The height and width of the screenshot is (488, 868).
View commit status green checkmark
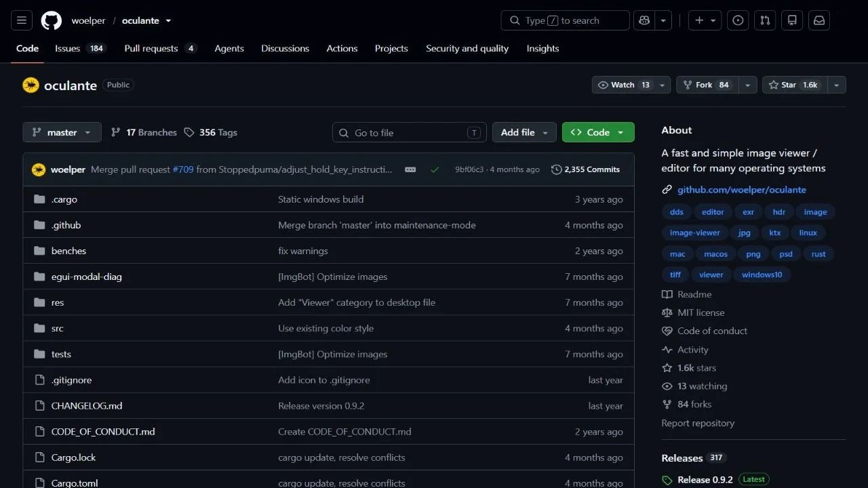click(435, 169)
